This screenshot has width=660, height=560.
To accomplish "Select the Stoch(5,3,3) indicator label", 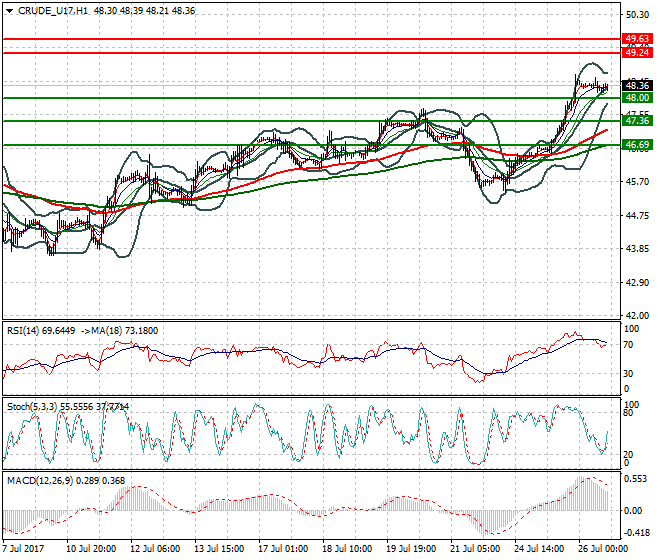I will [x=32, y=407].
